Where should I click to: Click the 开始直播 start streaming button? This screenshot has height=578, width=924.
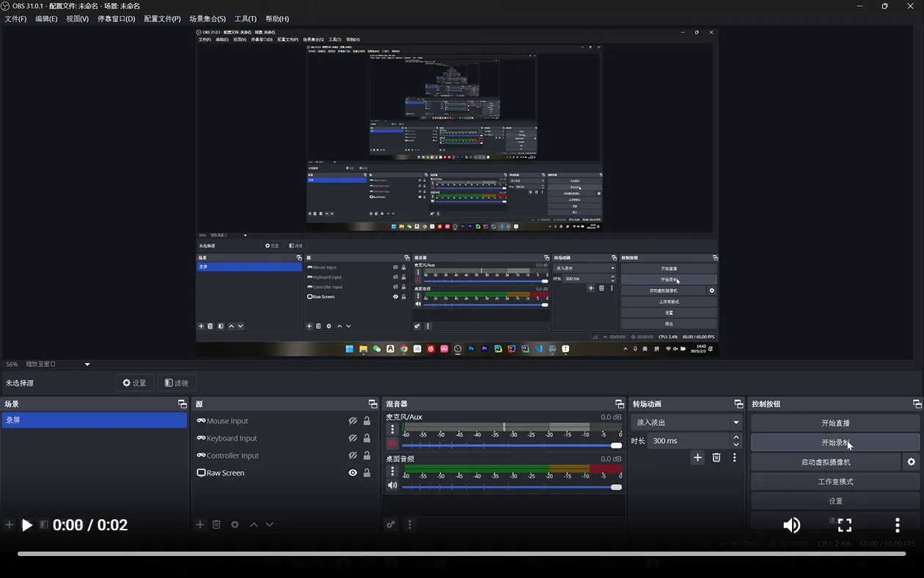pyautogui.click(x=835, y=423)
